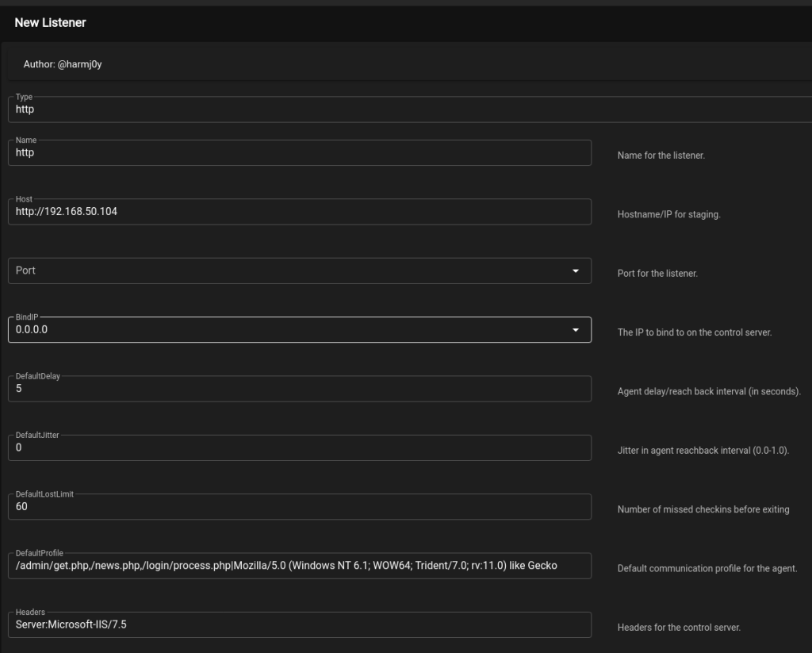Click 'Name for the listener.' description
812x653 pixels.
pos(661,156)
